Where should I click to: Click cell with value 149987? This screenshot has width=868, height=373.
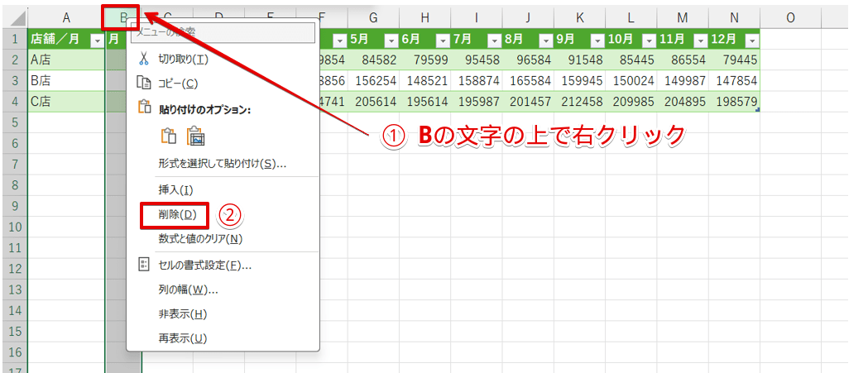pos(683,81)
